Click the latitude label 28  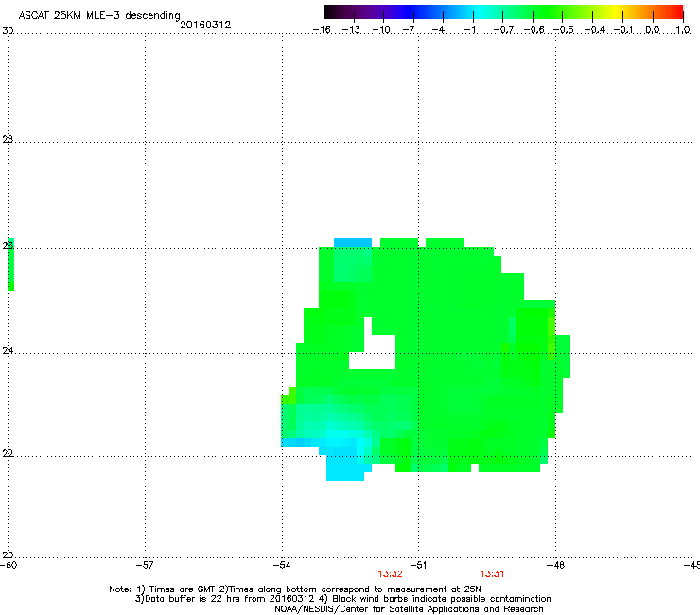pos(8,140)
